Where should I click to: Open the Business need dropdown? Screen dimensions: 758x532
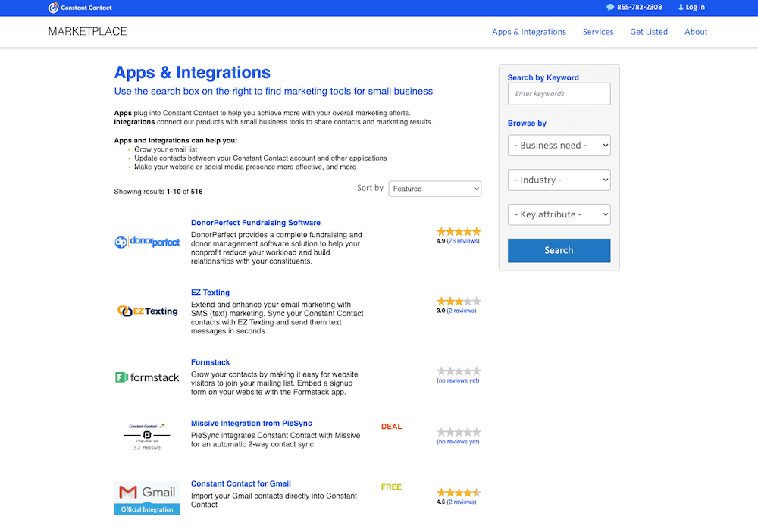(559, 146)
